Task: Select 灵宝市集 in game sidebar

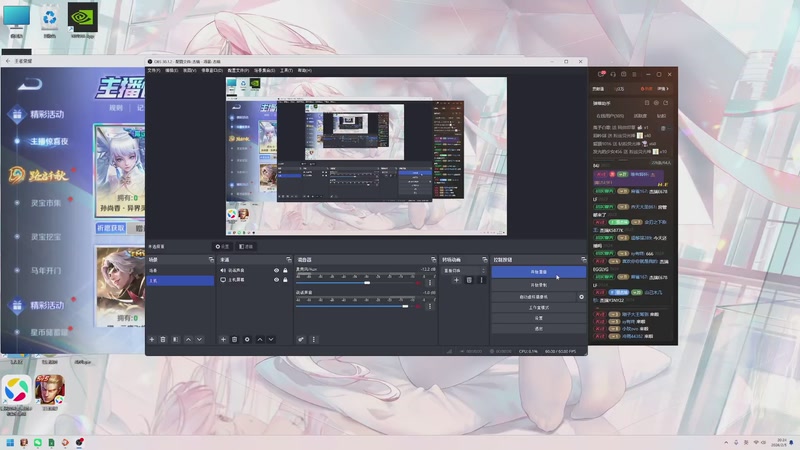Action: point(46,203)
